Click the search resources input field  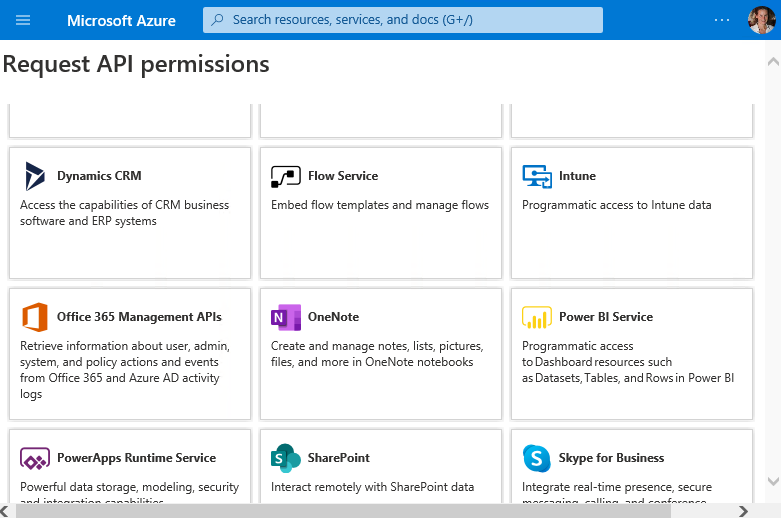point(403,20)
